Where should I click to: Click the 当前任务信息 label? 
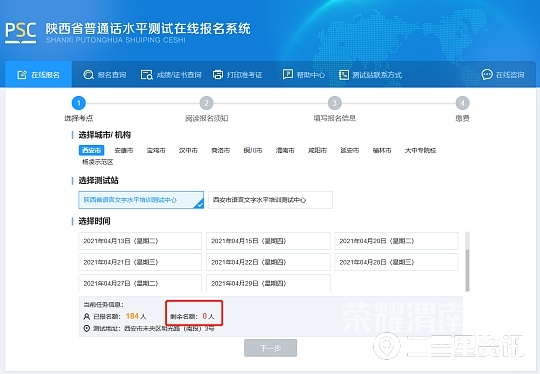(103, 304)
